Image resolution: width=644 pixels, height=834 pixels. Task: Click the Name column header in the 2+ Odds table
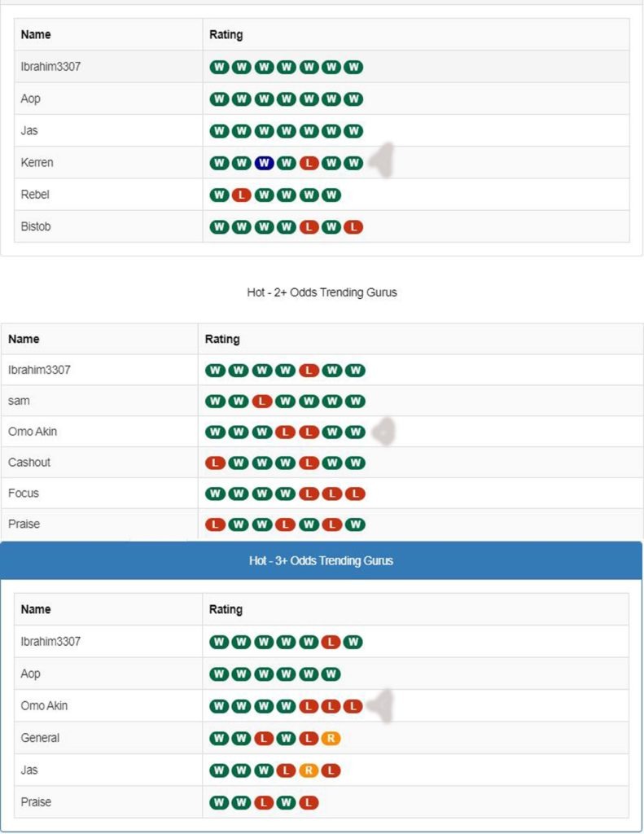[24, 339]
